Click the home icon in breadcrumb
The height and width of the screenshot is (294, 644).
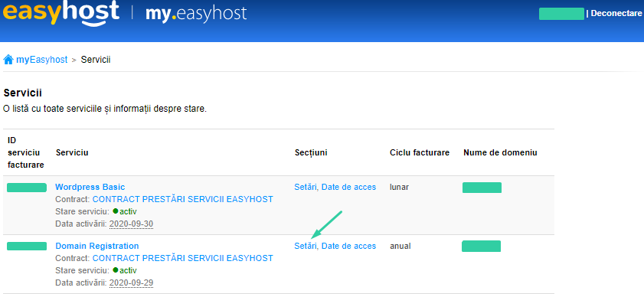point(8,60)
